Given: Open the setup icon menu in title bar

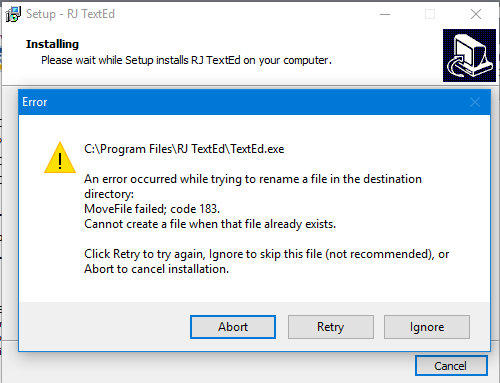Looking at the screenshot, I should coord(13,14).
